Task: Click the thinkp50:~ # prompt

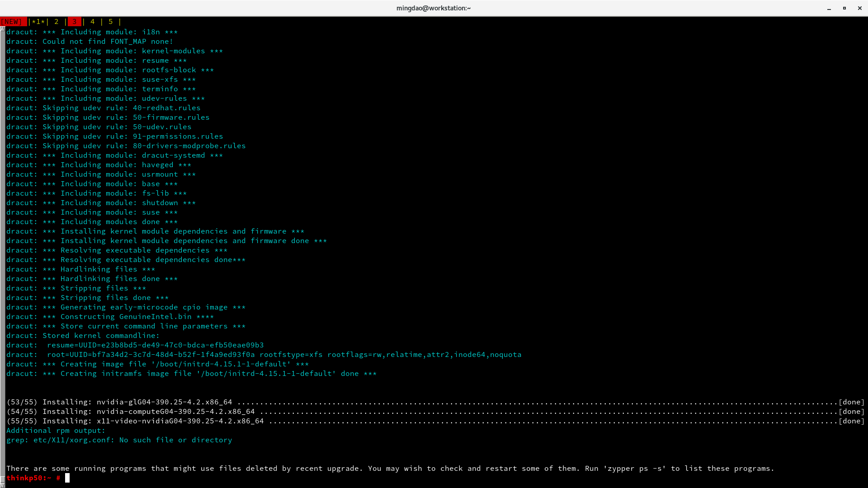Action: coord(33,478)
